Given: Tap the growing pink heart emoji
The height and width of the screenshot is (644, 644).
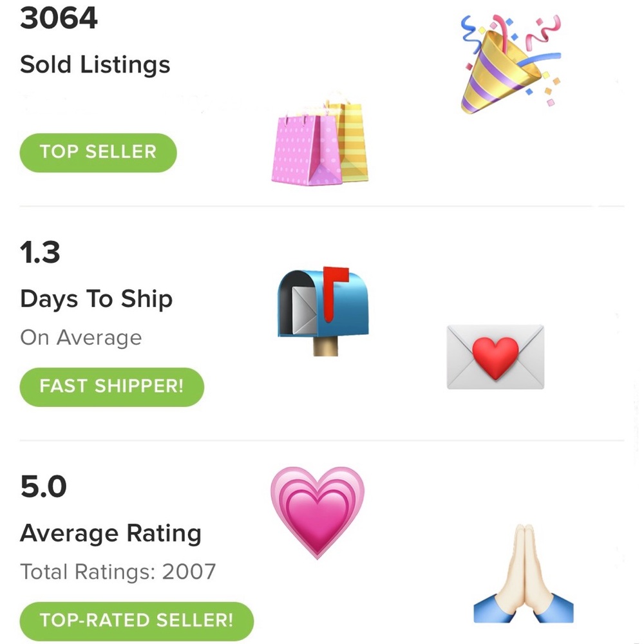Looking at the screenshot, I should point(317,513).
